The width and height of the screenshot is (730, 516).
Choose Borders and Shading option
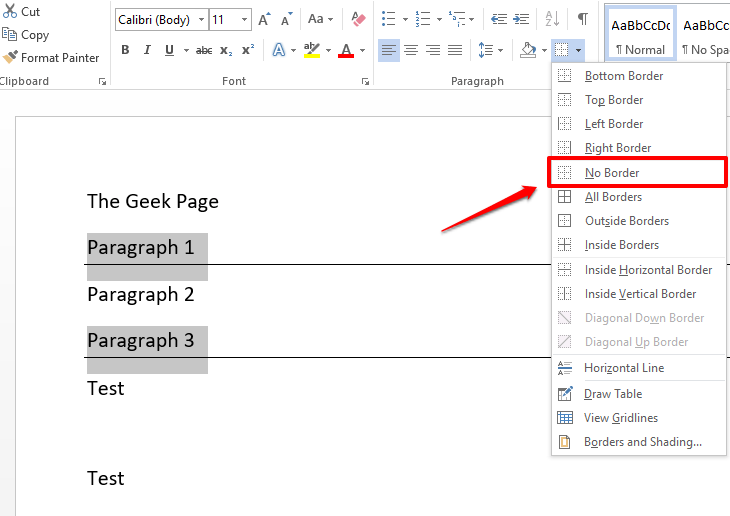642,442
